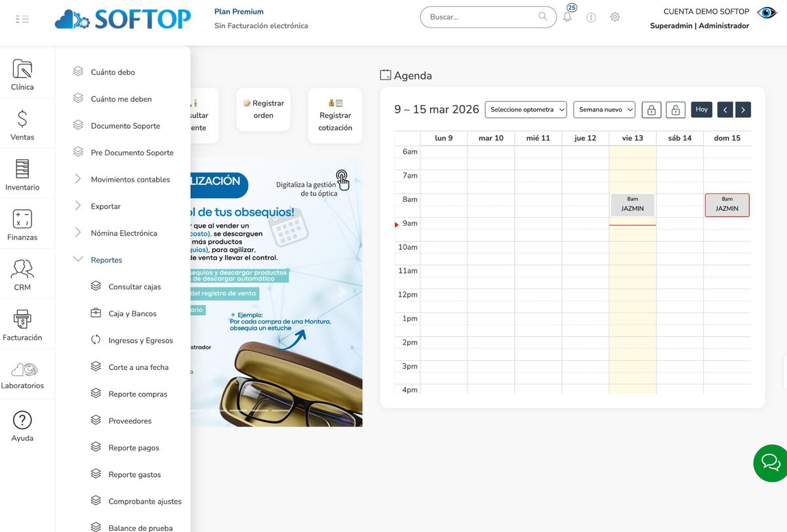Collapse the Reportes submenu
This screenshot has height=532, width=787.
(x=107, y=260)
